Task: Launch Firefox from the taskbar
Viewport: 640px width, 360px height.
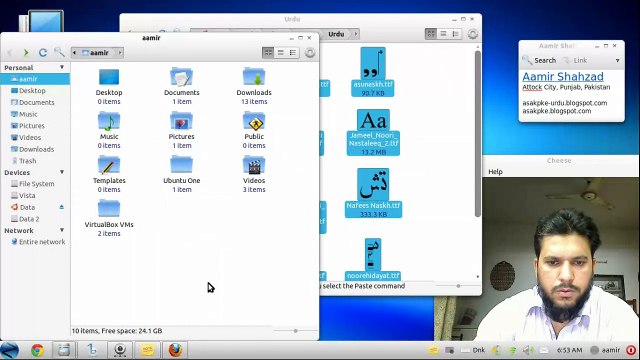Action: point(175,350)
